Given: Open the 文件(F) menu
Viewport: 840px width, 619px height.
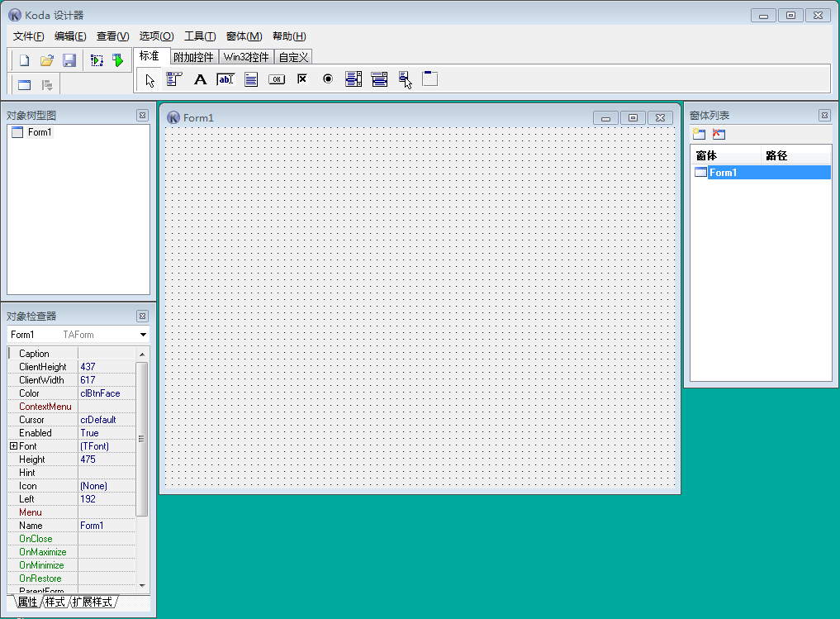Looking at the screenshot, I should [29, 36].
